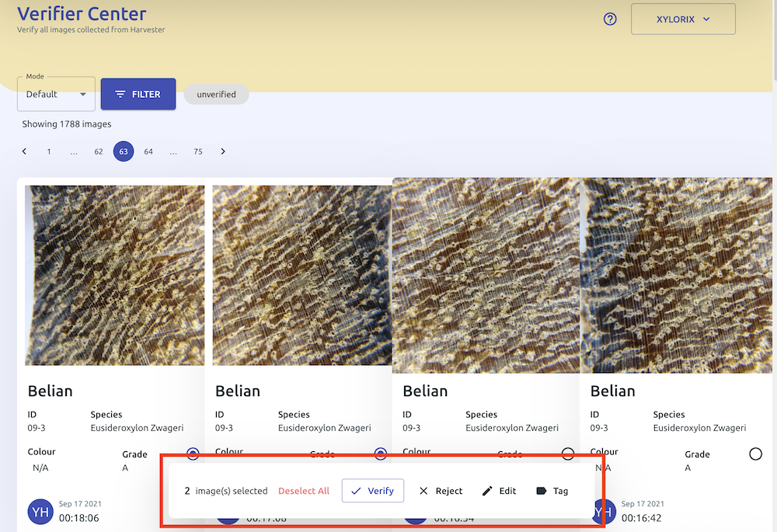Click the unverified filter chip
The width and height of the screenshot is (777, 532).
click(216, 94)
